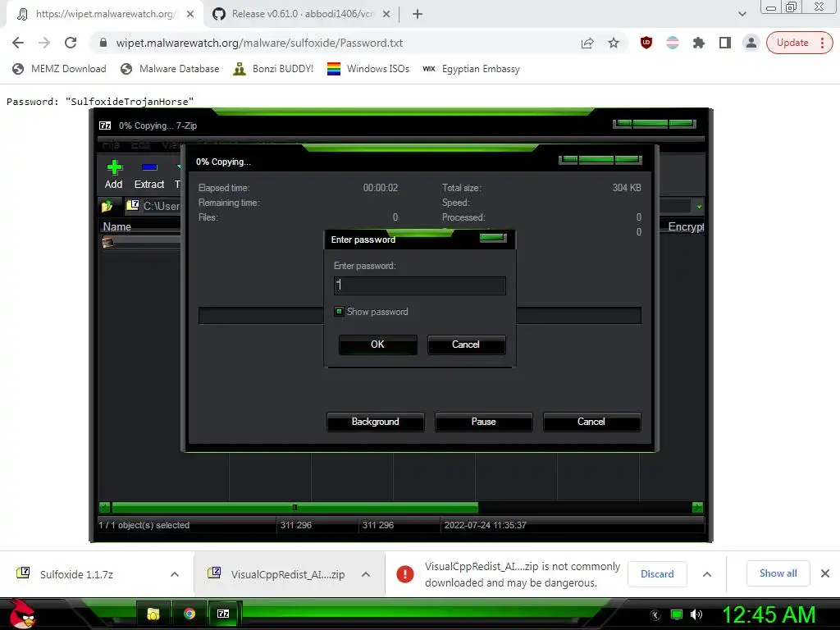Click Cancel in the copying progress dialog
840x630 pixels.
coord(591,422)
